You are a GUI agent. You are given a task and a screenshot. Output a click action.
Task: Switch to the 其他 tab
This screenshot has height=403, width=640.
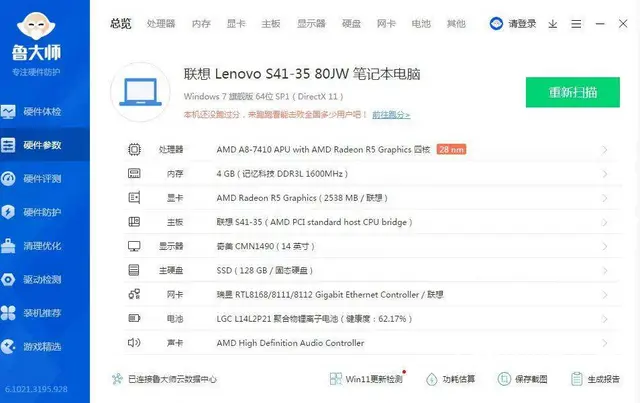(456, 24)
